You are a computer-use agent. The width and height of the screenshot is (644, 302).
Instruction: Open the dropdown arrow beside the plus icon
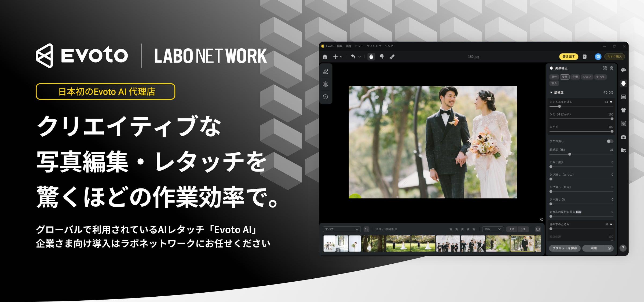[x=341, y=57]
